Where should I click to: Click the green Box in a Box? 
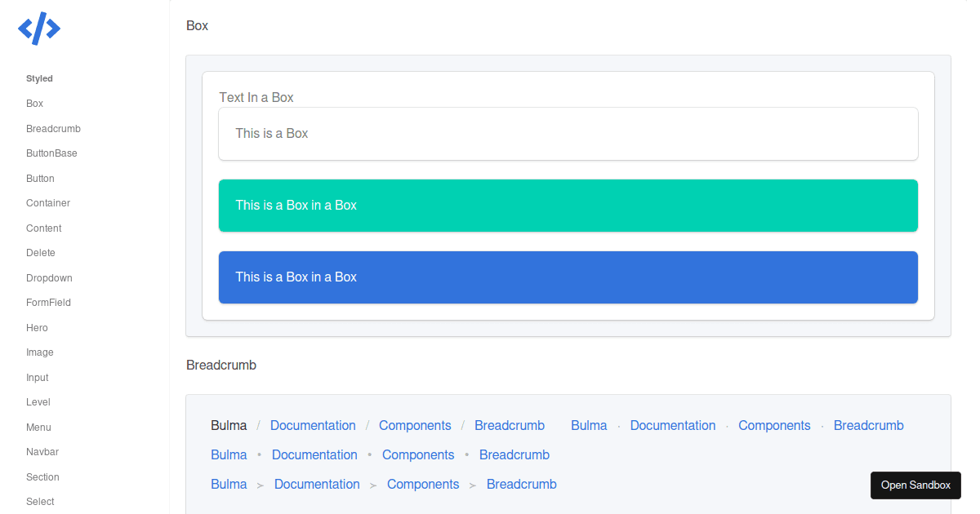[x=568, y=206]
